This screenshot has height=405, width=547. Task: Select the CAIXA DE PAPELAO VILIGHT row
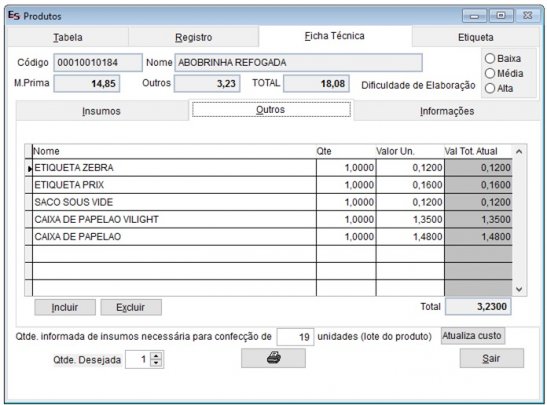(269, 219)
